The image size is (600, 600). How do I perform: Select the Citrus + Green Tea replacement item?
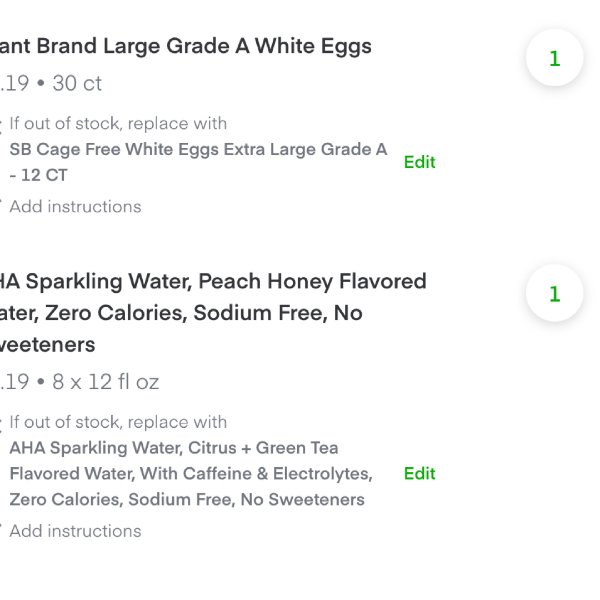click(191, 474)
